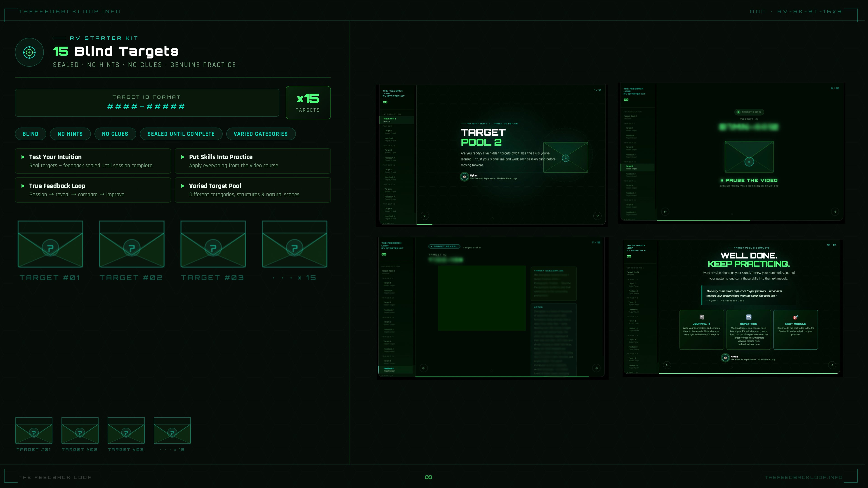Open the large TARGET #01 envelope

[50, 244]
